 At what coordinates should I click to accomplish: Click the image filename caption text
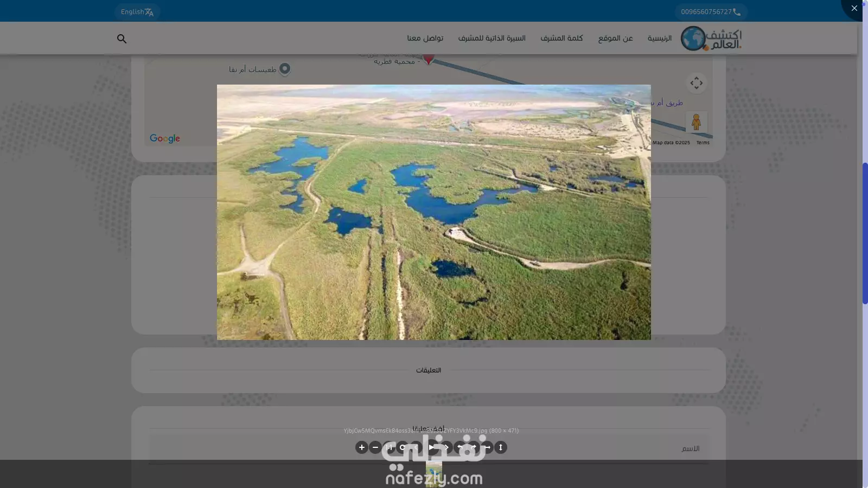pos(431,431)
